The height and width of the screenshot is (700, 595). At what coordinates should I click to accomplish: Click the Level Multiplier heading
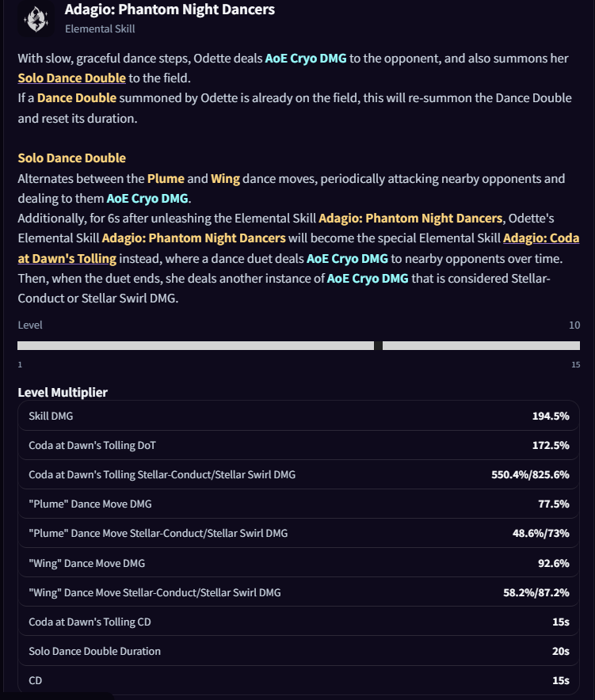pos(63,393)
